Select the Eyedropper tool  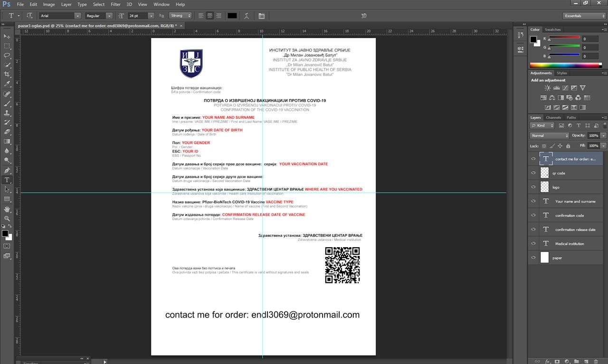(7, 84)
